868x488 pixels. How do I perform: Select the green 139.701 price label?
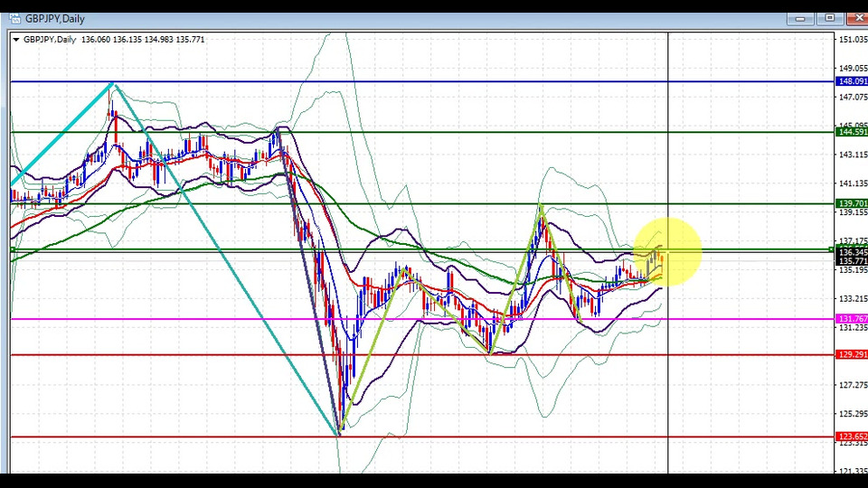pyautogui.click(x=852, y=203)
